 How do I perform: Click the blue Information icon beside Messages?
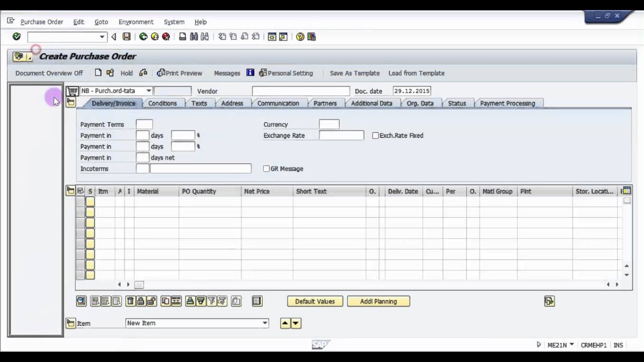point(250,73)
